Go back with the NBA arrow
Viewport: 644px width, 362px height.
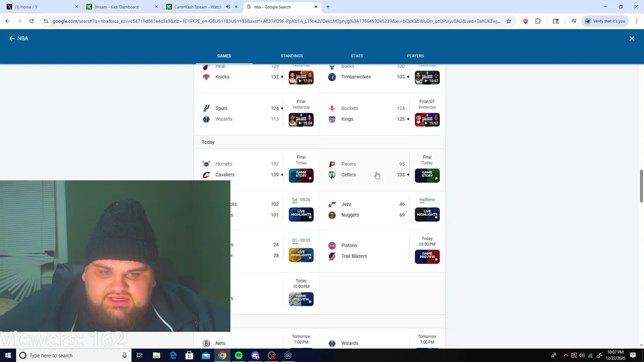(12, 38)
